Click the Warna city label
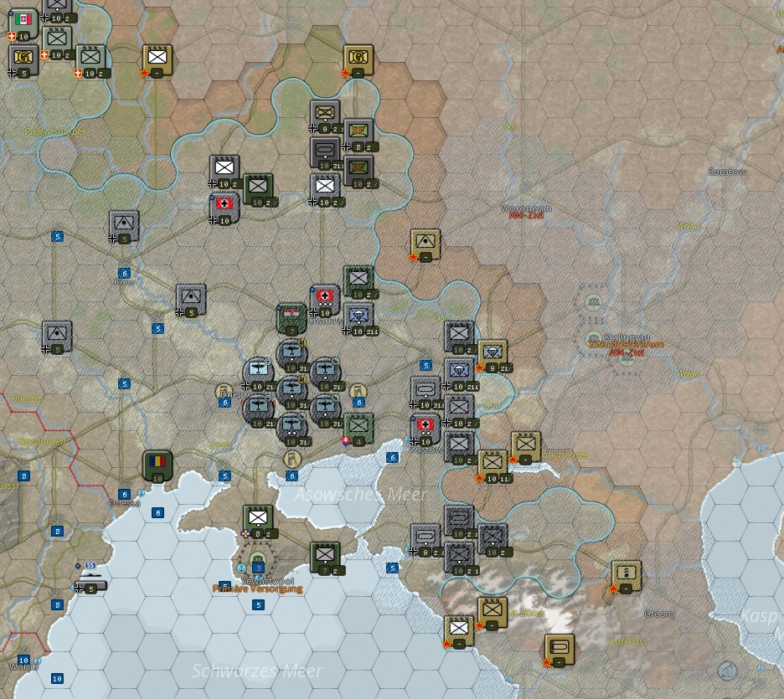 [23, 666]
